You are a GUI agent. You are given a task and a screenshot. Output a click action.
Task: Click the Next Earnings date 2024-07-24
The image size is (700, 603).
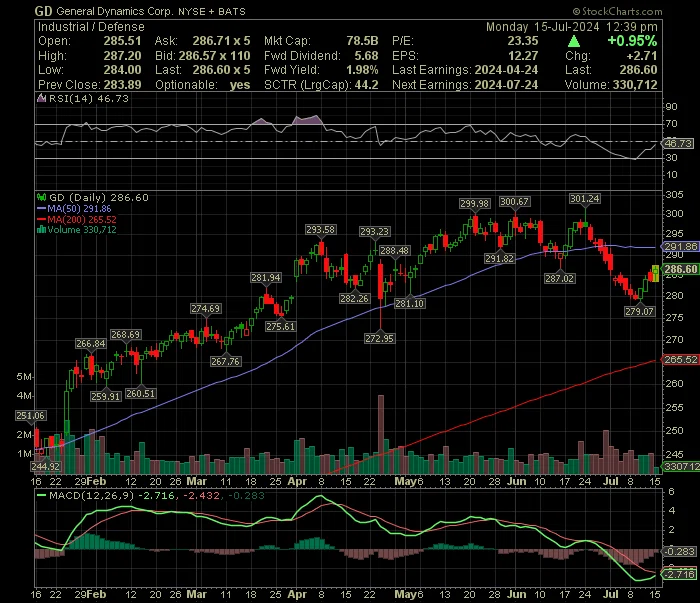click(x=506, y=85)
